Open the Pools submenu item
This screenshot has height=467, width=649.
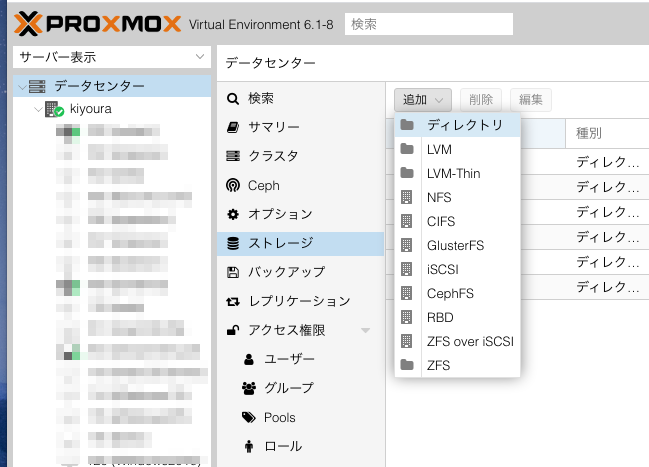tap(300, 417)
